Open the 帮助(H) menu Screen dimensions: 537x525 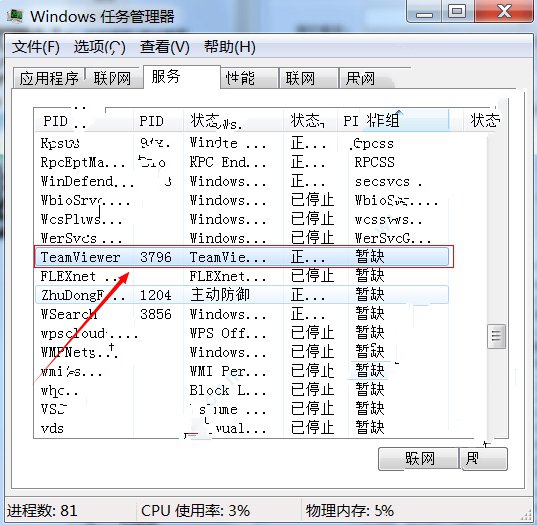[x=230, y=47]
